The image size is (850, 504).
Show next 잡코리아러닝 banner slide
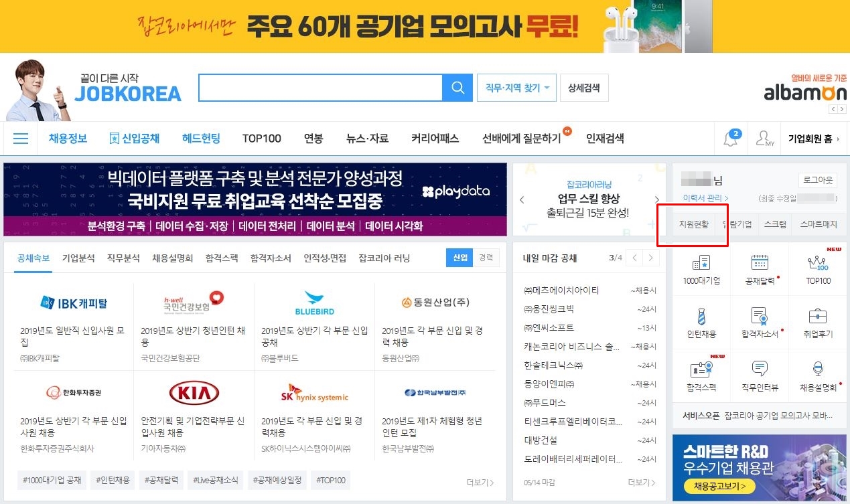coord(656,199)
